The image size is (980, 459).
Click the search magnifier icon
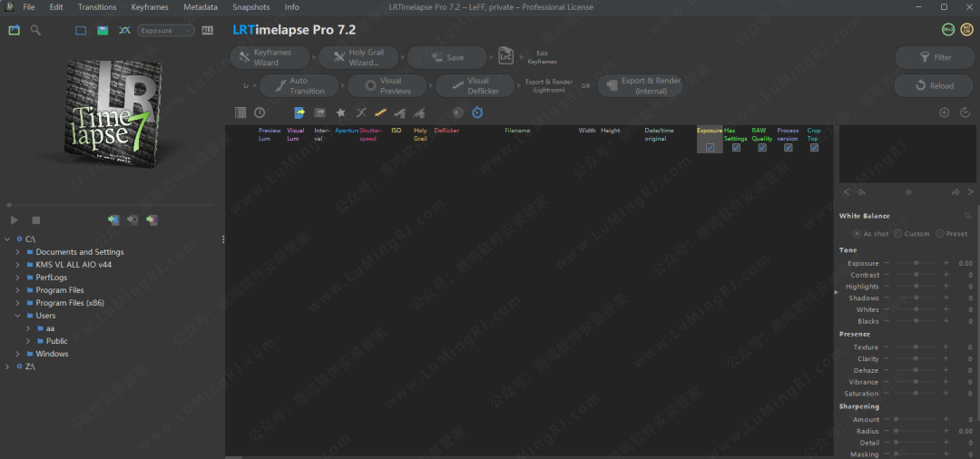pyautogui.click(x=35, y=30)
